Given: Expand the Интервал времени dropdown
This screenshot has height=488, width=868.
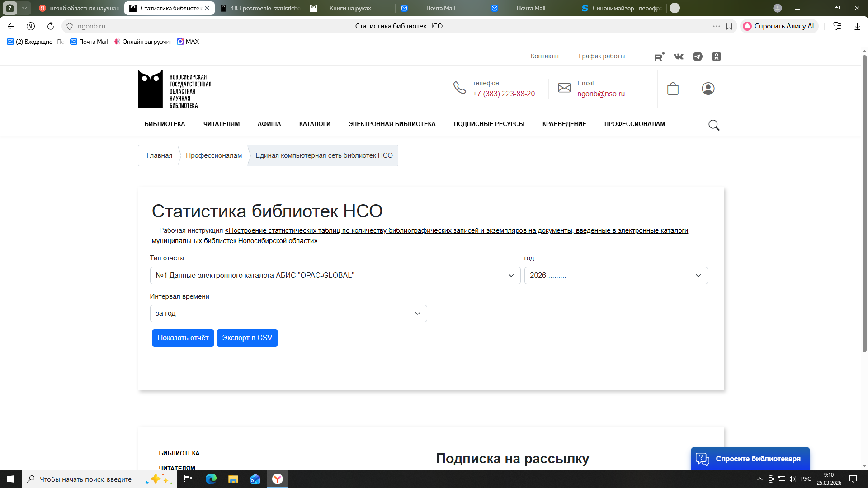Looking at the screenshot, I should click(x=288, y=314).
